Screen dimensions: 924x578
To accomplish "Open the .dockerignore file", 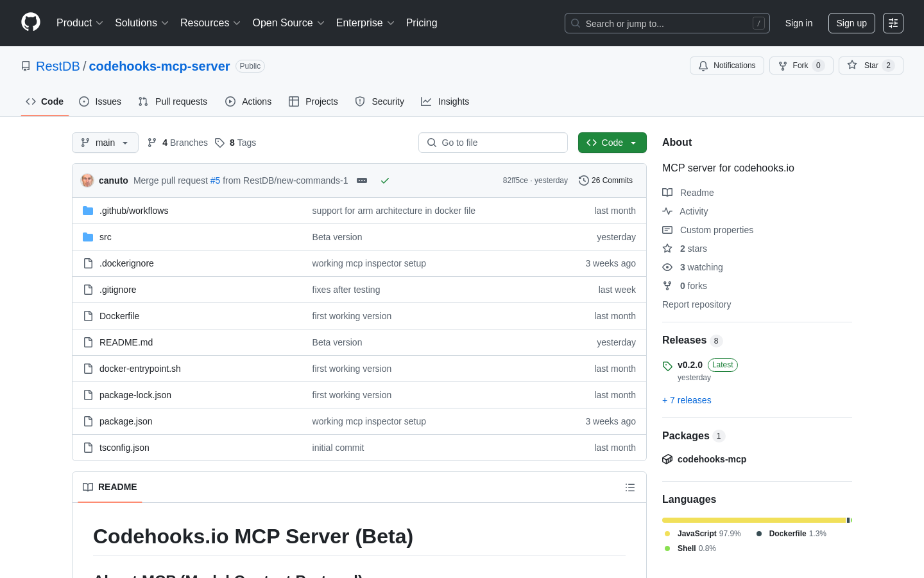I will click(126, 263).
